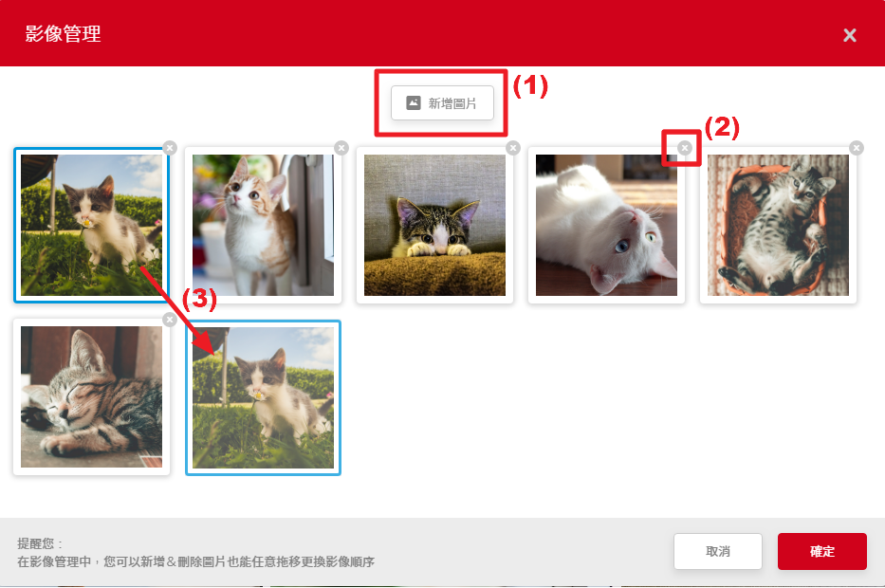Select the white cat on wooden floor thumbnail
Image resolution: width=885 pixels, height=588 pixels.
click(606, 225)
